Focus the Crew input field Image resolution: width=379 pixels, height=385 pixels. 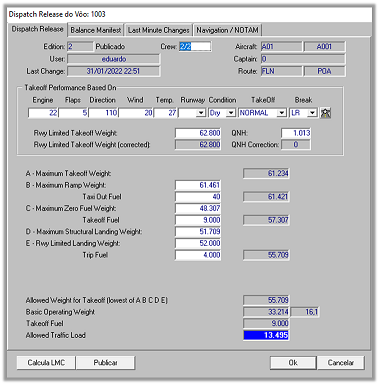pos(195,46)
